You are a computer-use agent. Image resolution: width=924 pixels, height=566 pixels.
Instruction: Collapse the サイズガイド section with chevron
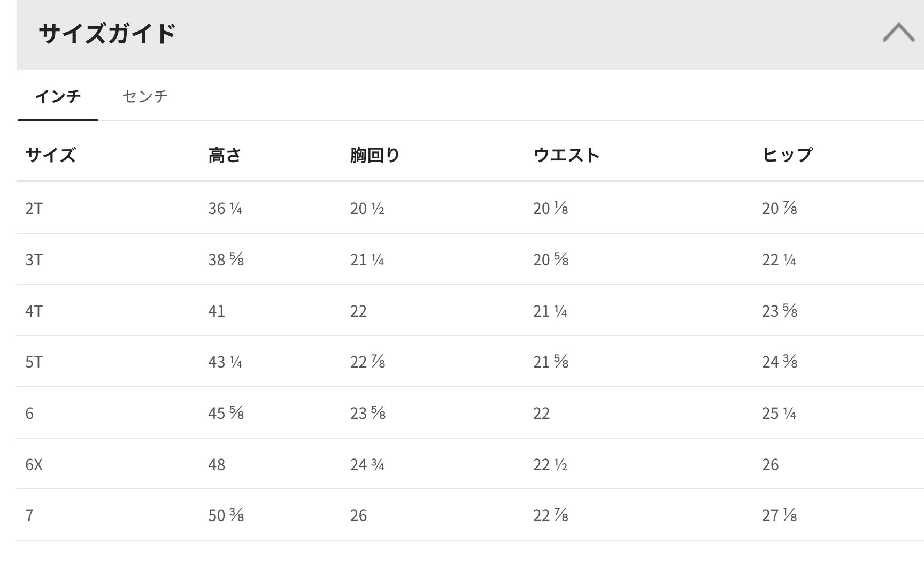tap(898, 33)
